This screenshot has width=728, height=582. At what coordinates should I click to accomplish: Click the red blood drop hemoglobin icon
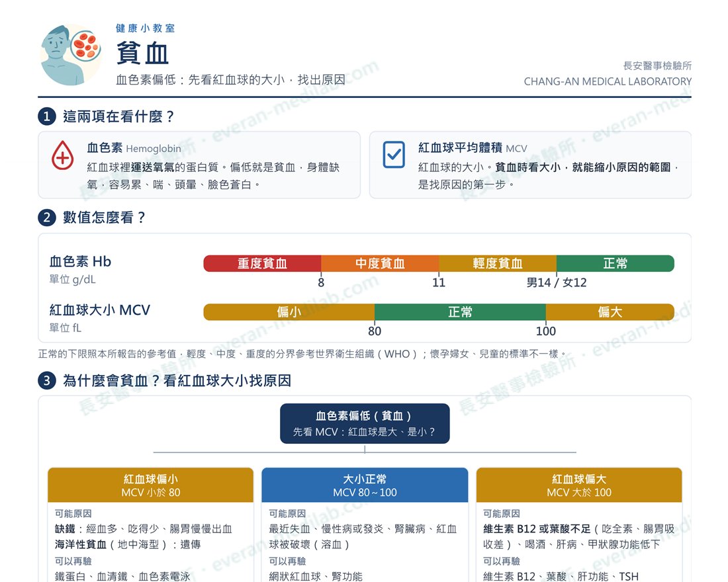[x=62, y=155]
